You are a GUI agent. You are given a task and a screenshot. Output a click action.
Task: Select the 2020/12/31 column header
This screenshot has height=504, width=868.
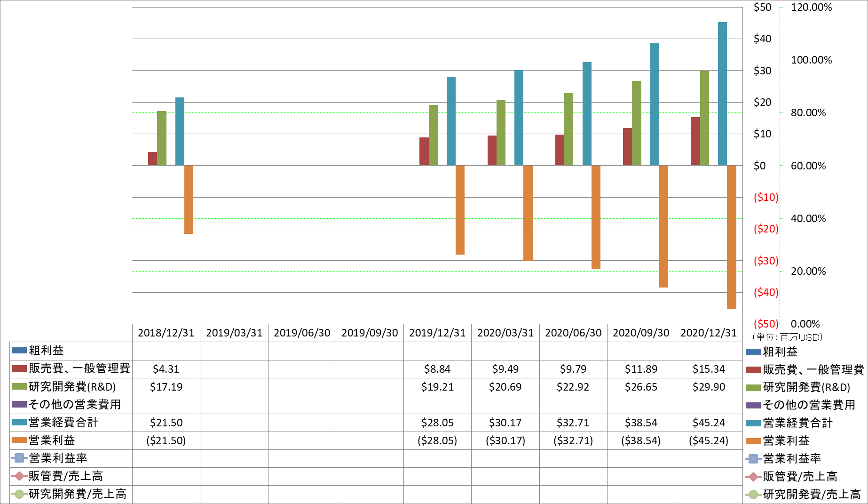click(x=709, y=333)
